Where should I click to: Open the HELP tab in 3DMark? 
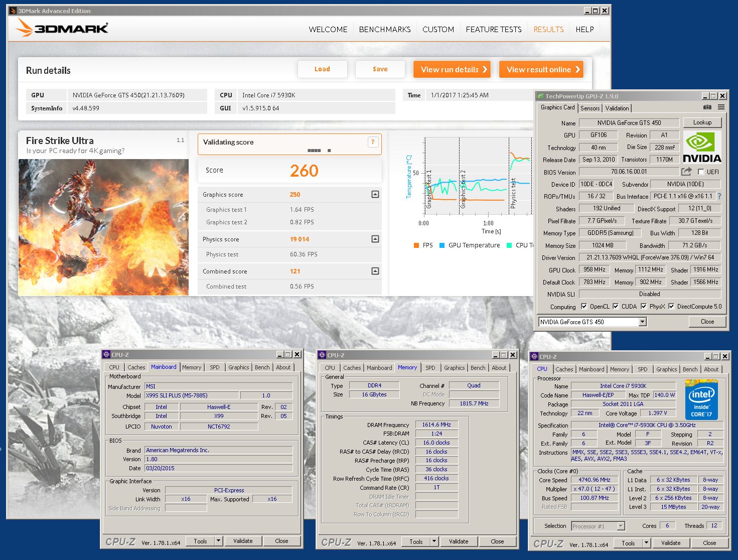(x=584, y=29)
